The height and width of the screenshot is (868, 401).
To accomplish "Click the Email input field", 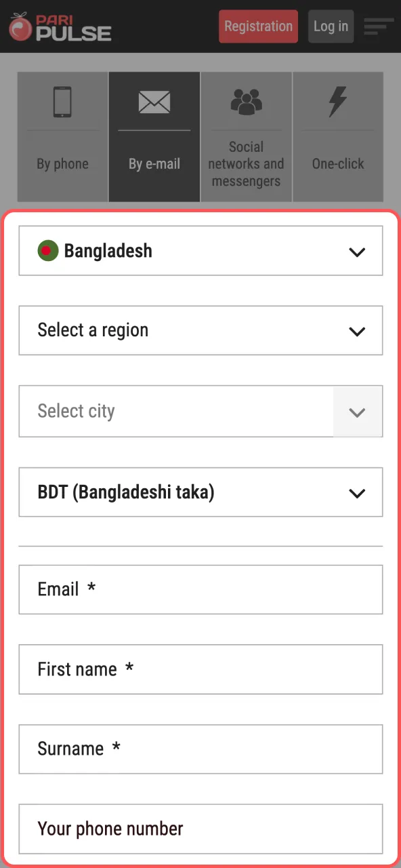I will click(x=200, y=589).
